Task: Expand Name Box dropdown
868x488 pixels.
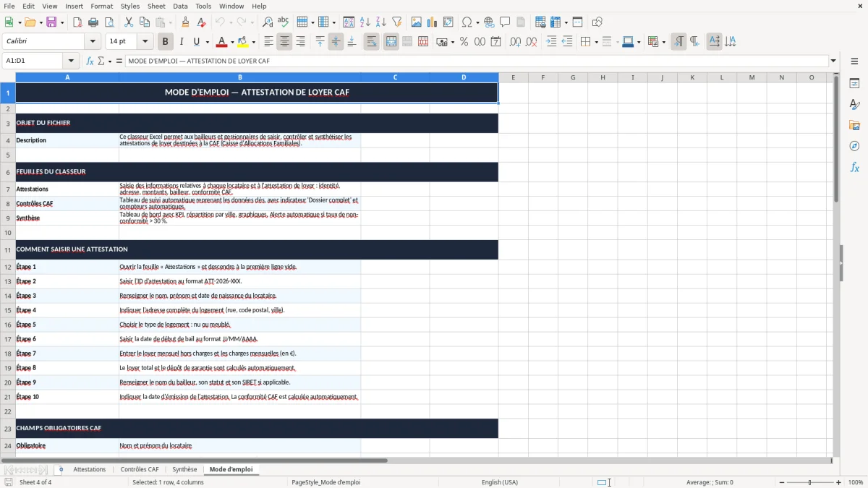Action: (x=71, y=61)
